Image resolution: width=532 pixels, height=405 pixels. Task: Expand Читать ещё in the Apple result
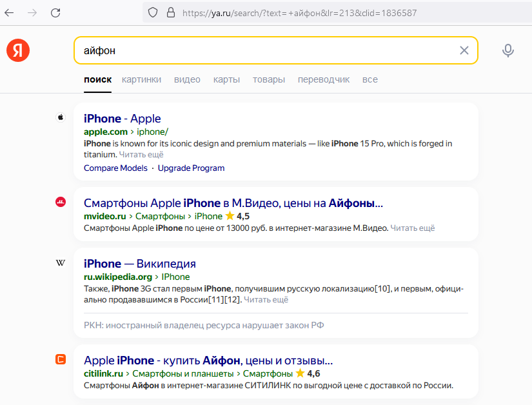(141, 155)
